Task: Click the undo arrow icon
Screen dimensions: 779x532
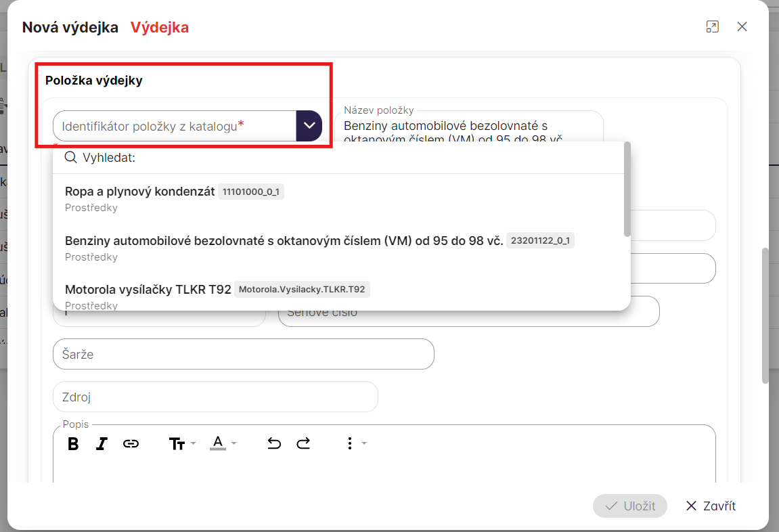Action: [274, 444]
